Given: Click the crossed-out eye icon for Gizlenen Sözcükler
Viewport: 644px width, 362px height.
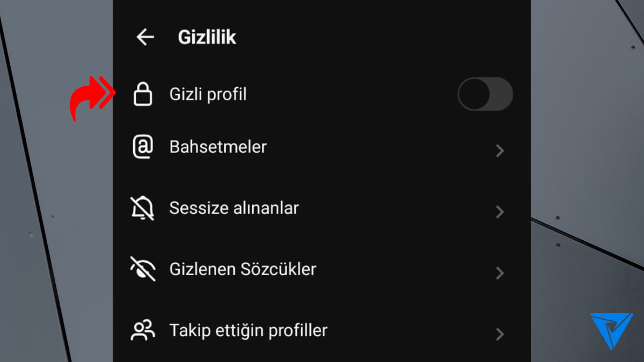Looking at the screenshot, I should (142, 269).
